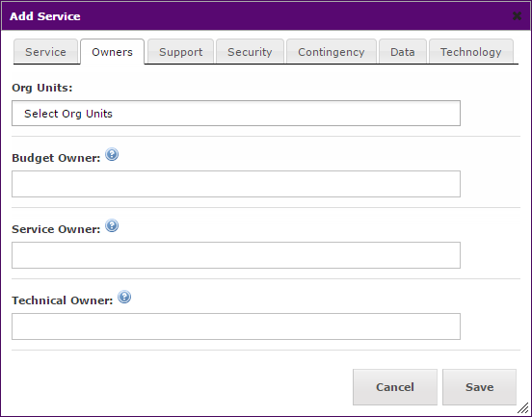Click the Add Service title bar
Screen dimensions: 532x417
[x=266, y=16]
